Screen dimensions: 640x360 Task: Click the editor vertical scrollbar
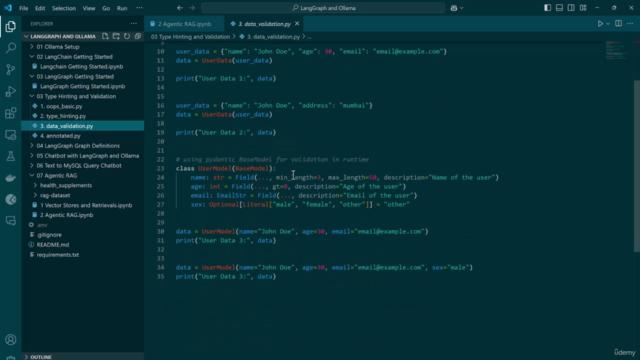(x=637, y=167)
